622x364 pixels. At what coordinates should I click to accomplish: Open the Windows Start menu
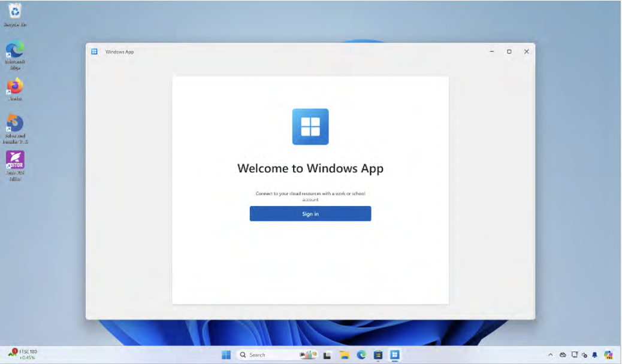(226, 355)
